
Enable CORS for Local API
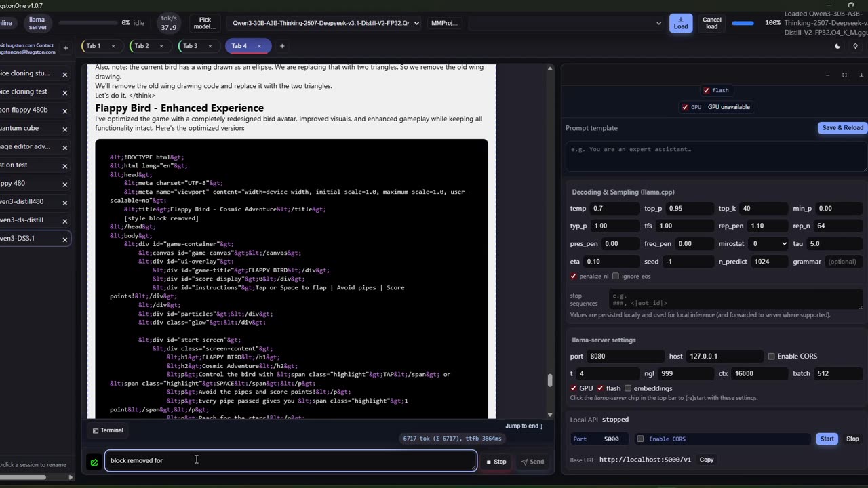(640, 439)
